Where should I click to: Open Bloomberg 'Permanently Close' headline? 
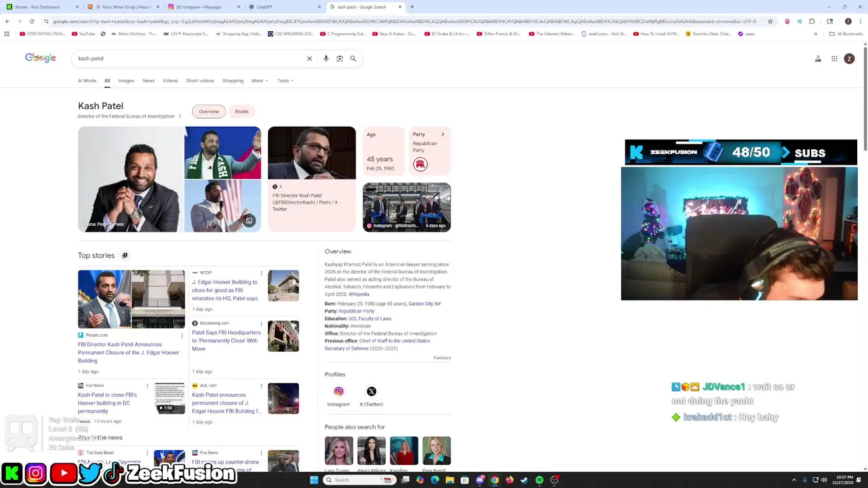(226, 341)
